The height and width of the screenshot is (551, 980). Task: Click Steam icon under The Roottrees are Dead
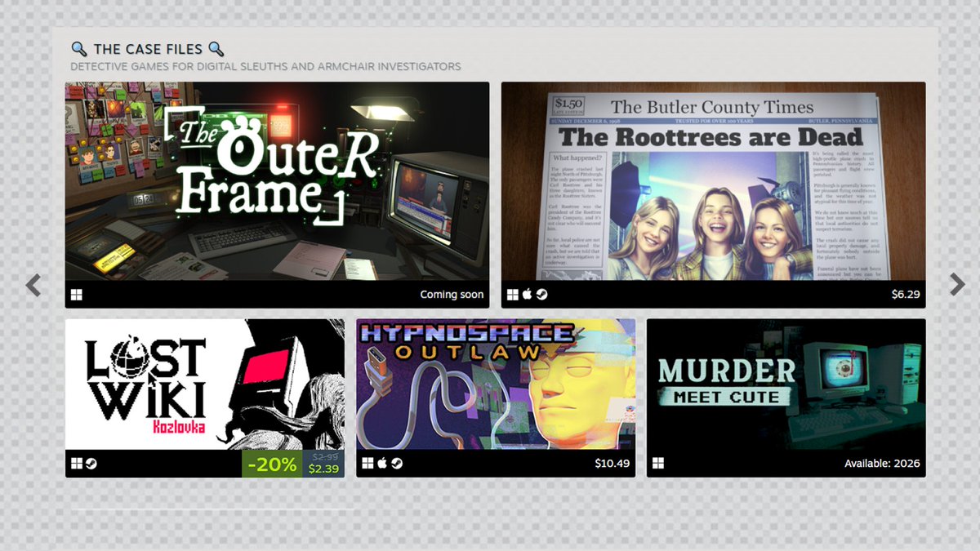point(541,295)
